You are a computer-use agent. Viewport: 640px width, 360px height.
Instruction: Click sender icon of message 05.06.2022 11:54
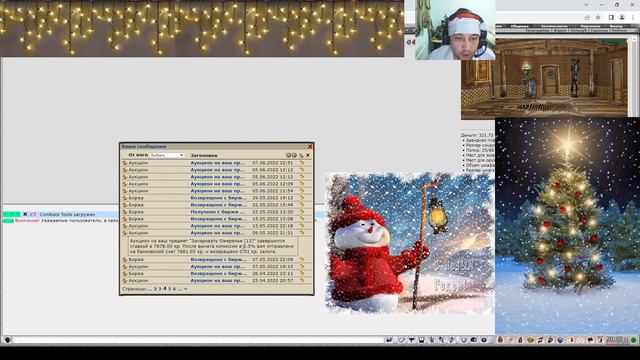click(124, 191)
